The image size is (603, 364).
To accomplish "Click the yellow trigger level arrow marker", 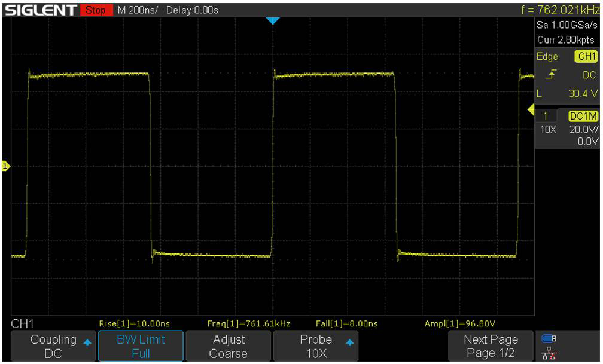I will click(x=530, y=109).
